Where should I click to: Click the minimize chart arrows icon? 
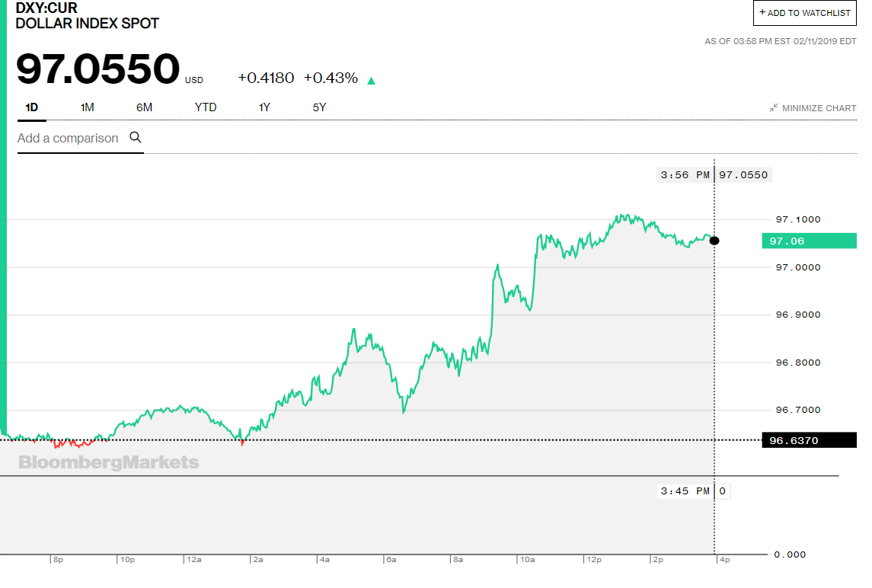coord(774,108)
